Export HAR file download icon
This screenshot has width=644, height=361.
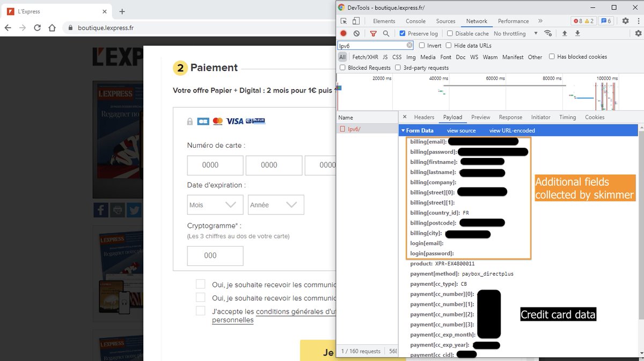coord(577,33)
